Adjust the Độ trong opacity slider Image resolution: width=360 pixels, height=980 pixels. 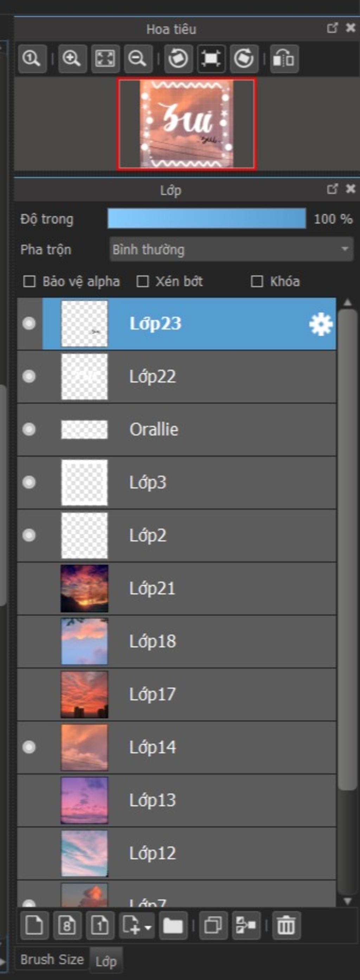[x=207, y=218]
